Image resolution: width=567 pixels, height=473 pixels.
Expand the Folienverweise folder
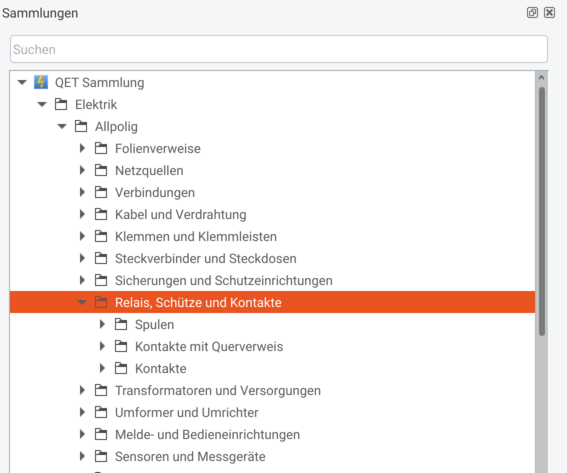[x=82, y=148]
